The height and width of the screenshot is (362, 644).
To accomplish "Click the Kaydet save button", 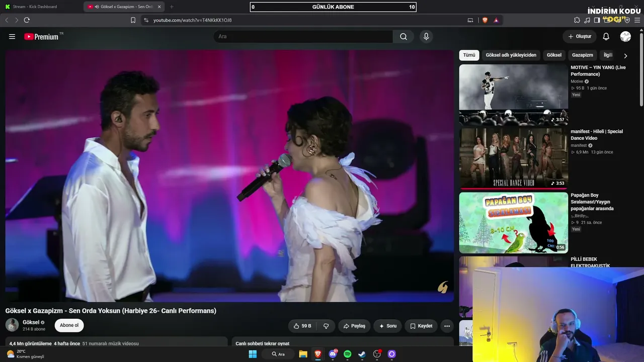I will point(421,326).
